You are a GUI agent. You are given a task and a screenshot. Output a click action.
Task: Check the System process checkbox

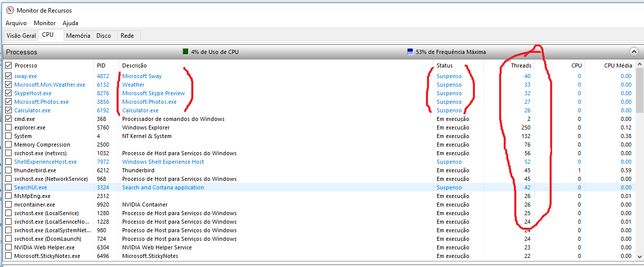tap(9, 136)
